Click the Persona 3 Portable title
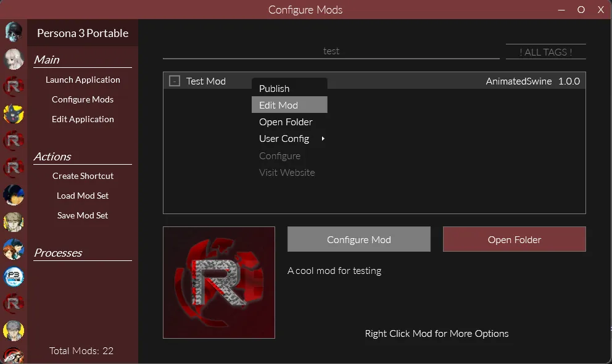The width and height of the screenshot is (612, 364). [x=83, y=33]
